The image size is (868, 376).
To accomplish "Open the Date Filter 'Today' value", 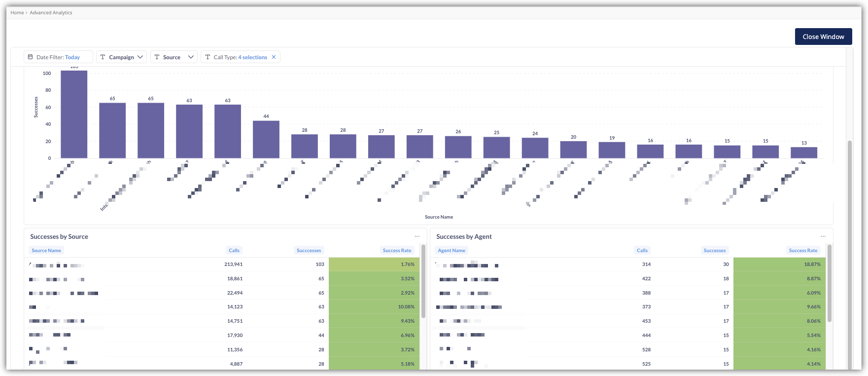I will (x=72, y=57).
